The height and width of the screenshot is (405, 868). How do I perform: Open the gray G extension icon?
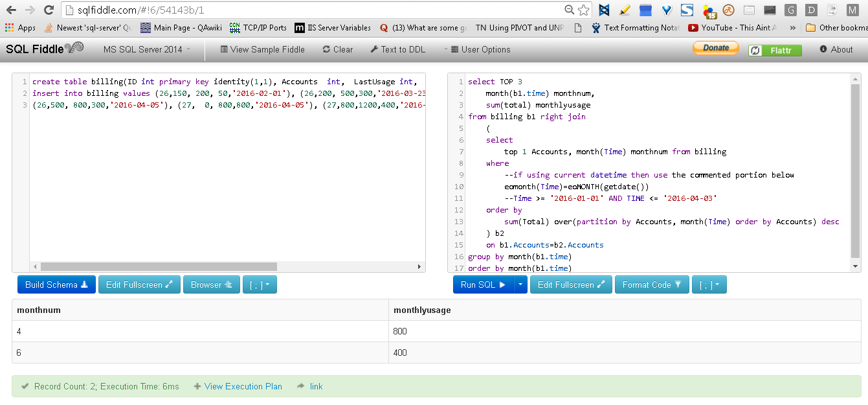tap(790, 10)
